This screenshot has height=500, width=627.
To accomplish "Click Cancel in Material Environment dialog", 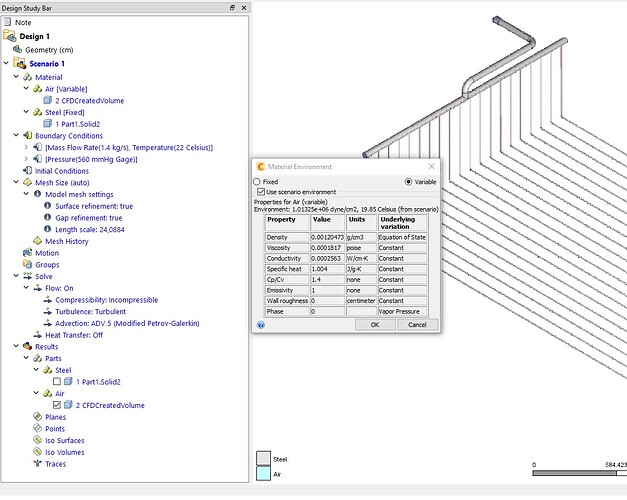I will point(417,325).
